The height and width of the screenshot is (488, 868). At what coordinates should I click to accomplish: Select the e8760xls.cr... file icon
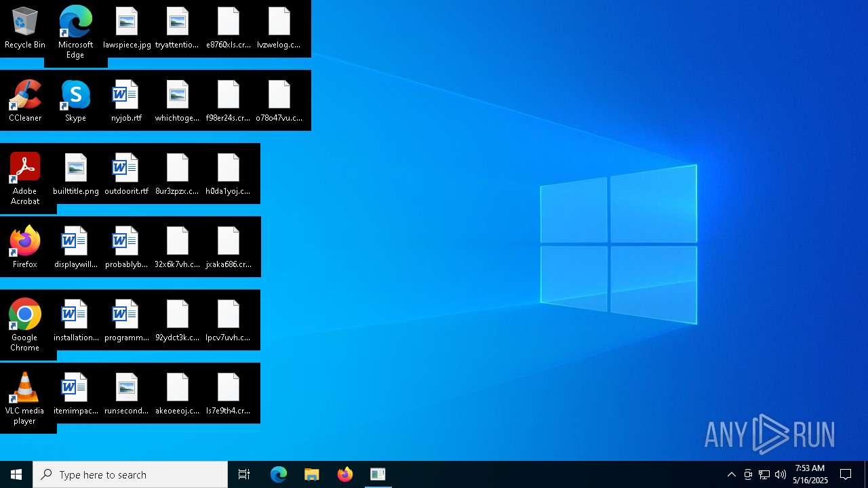coord(229,28)
